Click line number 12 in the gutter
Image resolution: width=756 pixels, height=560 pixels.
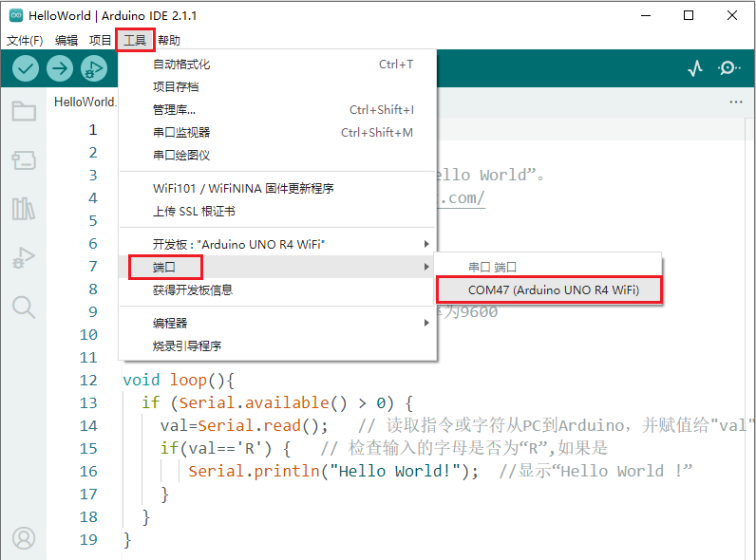click(88, 381)
